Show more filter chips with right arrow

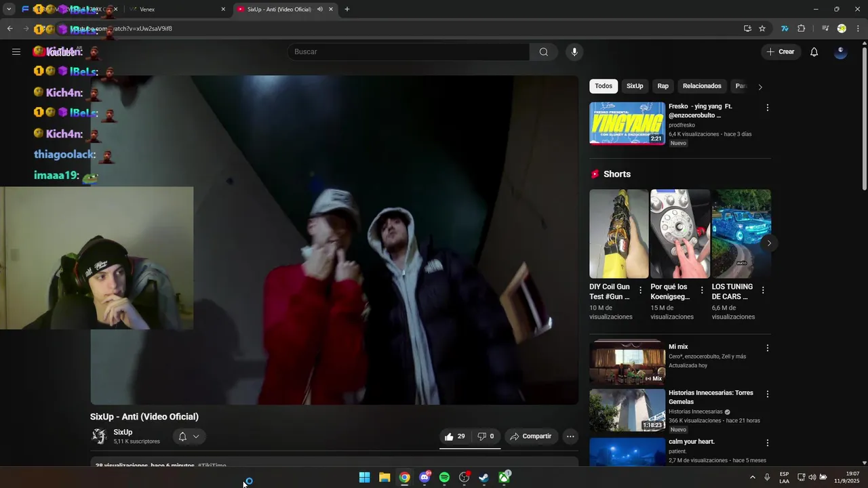tap(760, 87)
